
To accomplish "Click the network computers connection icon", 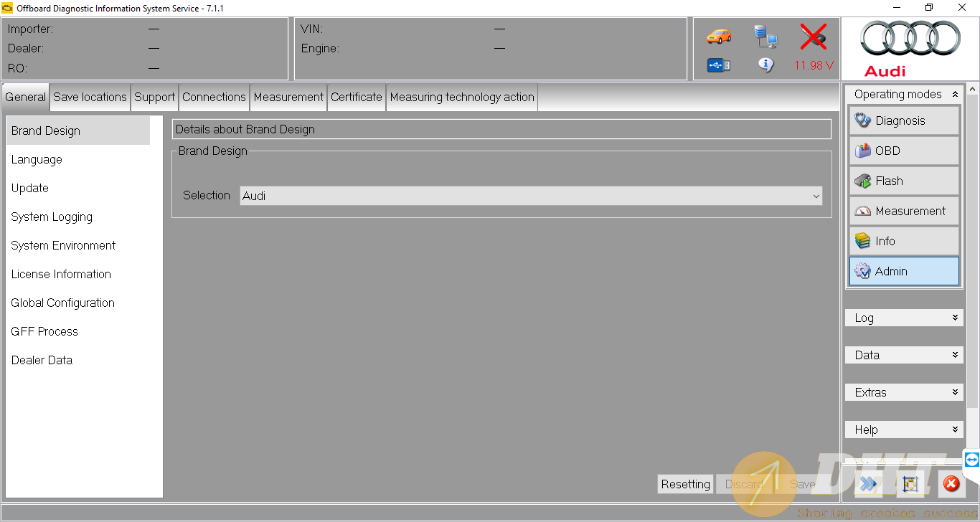I will (765, 36).
